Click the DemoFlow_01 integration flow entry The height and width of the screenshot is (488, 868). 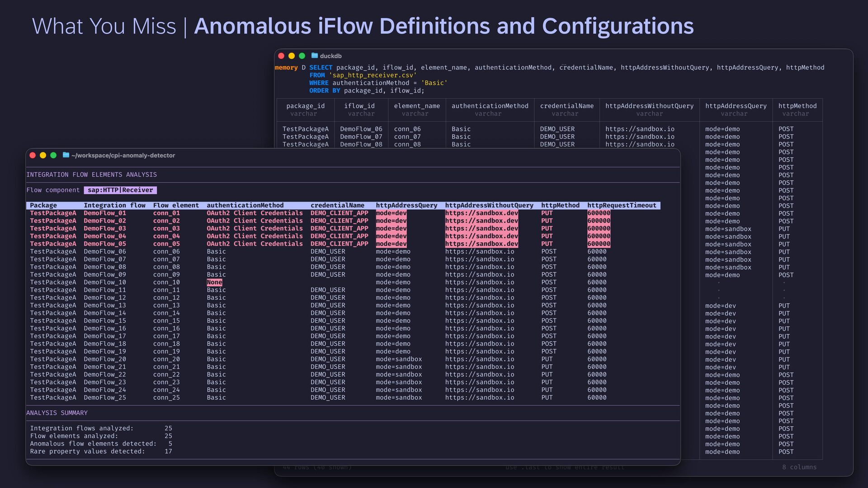105,213
